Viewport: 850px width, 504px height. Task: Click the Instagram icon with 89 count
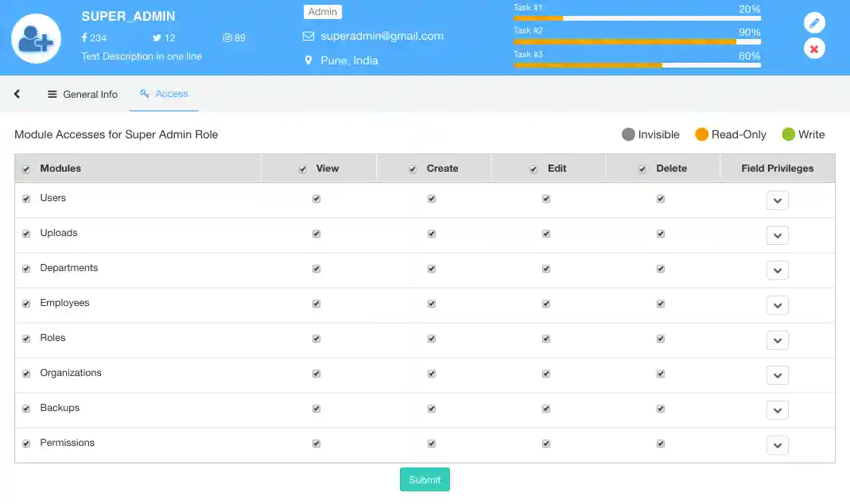coord(227,38)
